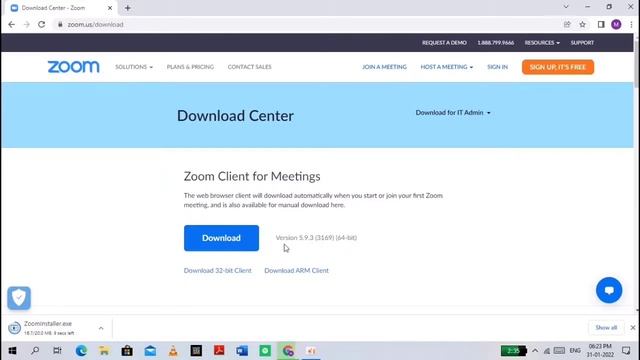640x360 pixels.
Task: Click the taskbar search icon
Action: (35, 351)
